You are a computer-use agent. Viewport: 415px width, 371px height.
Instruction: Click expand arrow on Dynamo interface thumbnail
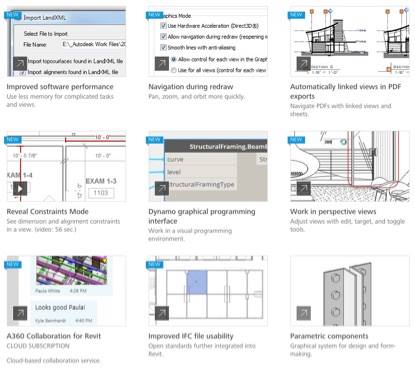click(x=162, y=188)
